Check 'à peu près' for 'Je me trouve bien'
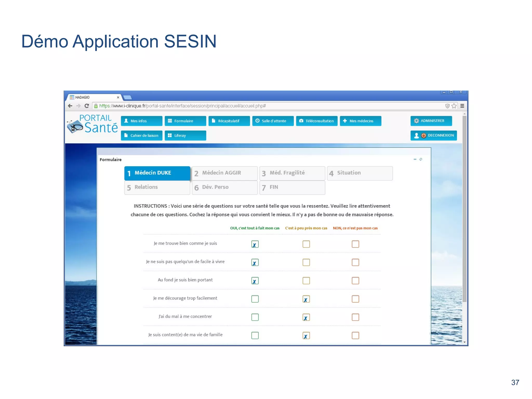 pyautogui.click(x=306, y=244)
